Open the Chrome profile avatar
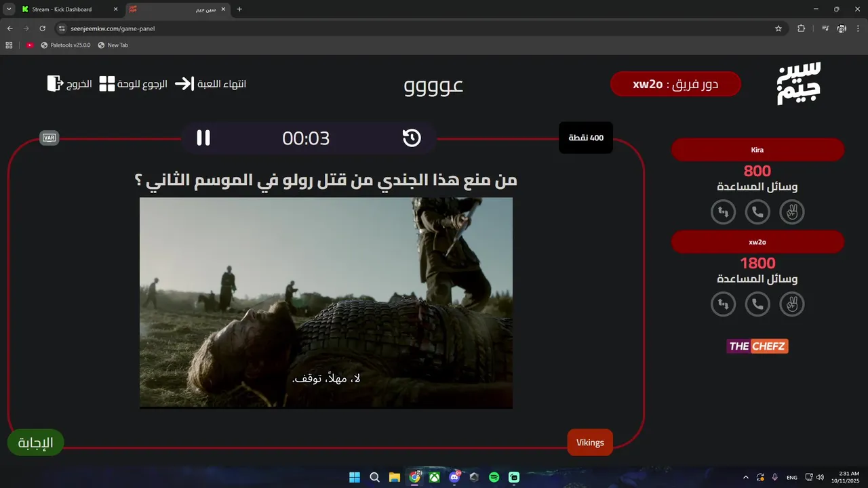 [x=842, y=28]
